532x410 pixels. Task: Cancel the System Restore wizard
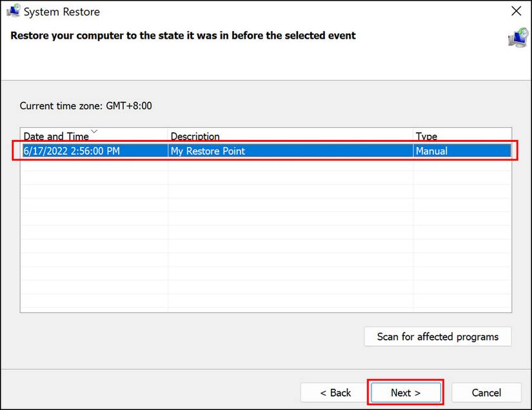pos(487,393)
